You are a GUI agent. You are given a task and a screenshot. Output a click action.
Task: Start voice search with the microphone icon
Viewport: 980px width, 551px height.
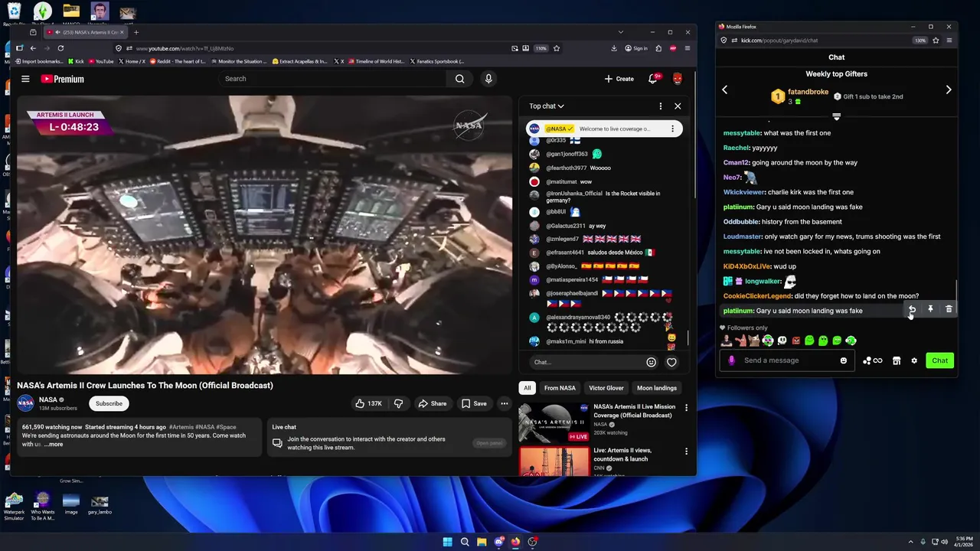coord(488,79)
